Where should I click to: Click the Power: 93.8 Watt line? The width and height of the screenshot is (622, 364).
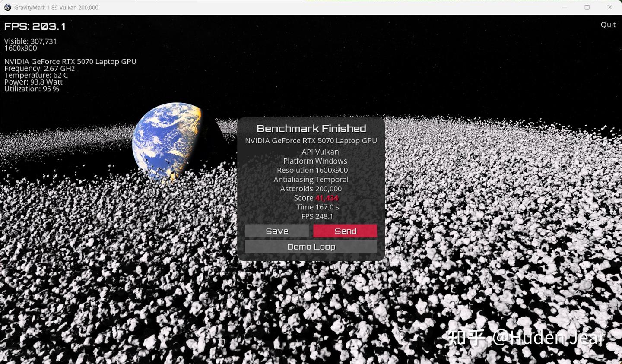pyautogui.click(x=34, y=82)
